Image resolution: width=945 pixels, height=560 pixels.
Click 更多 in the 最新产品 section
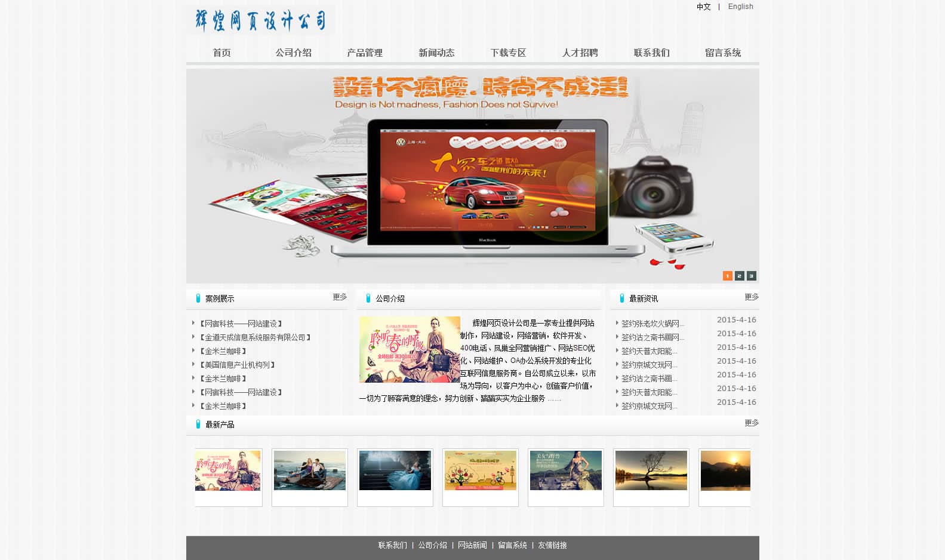pyautogui.click(x=751, y=423)
